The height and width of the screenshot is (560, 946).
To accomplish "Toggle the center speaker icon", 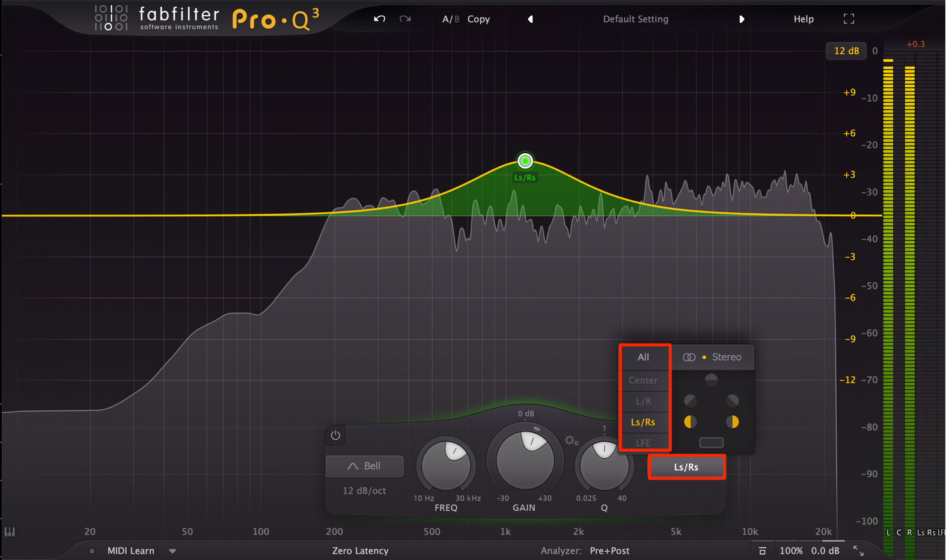I will coord(711,380).
